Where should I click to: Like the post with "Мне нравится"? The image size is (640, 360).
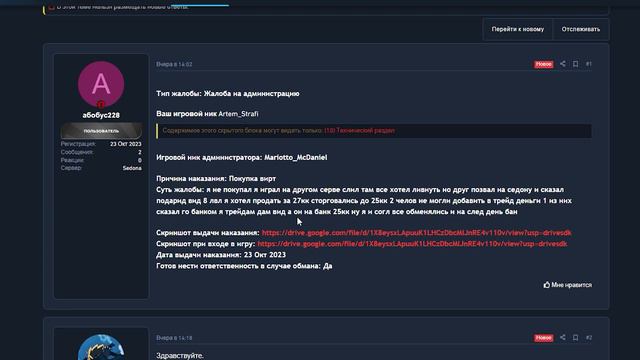[x=567, y=285]
